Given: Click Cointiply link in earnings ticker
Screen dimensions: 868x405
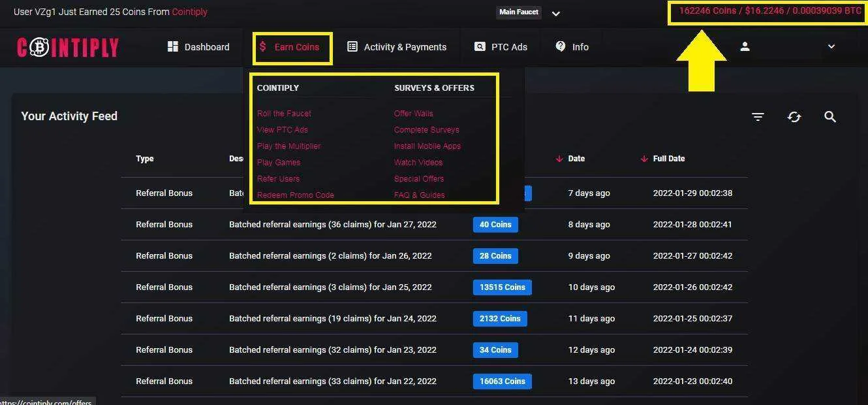Looking at the screenshot, I should [x=190, y=12].
